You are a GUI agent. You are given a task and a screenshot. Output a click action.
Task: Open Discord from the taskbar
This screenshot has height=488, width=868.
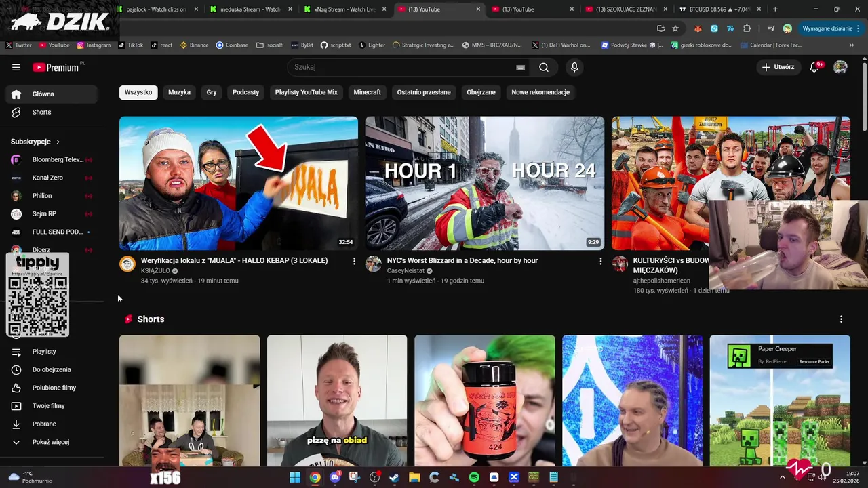(335, 477)
